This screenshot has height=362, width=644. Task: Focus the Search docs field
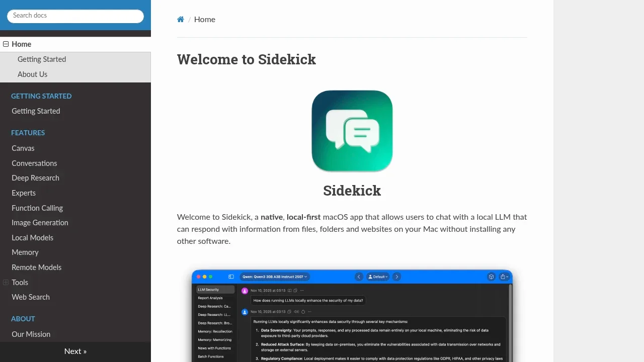click(75, 16)
